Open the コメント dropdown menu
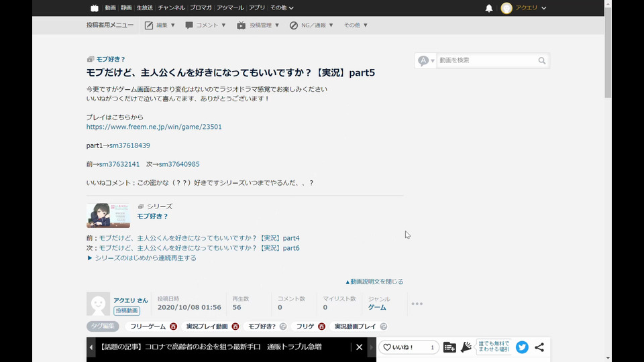This screenshot has width=644, height=362. click(205, 25)
